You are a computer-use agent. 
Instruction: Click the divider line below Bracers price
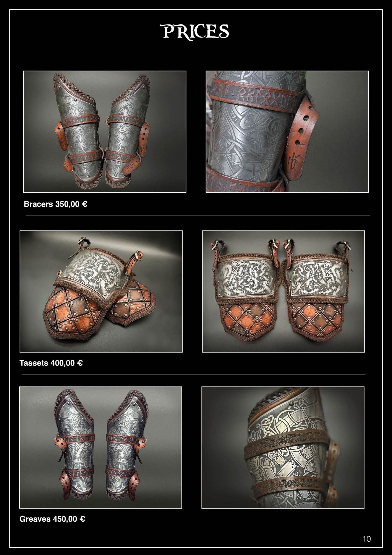[198, 216]
